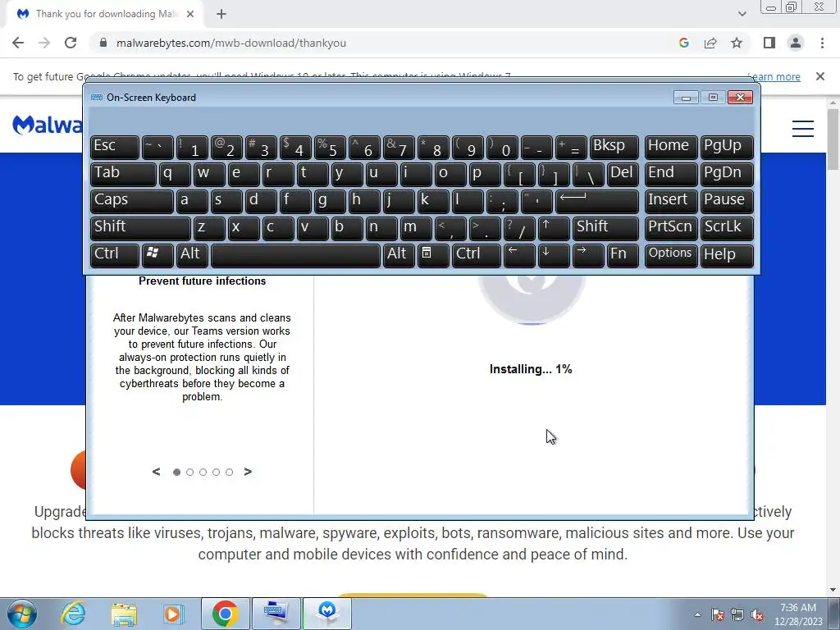Toggle the Caps key on keyboard
The width and height of the screenshot is (840, 630).
coord(131,200)
